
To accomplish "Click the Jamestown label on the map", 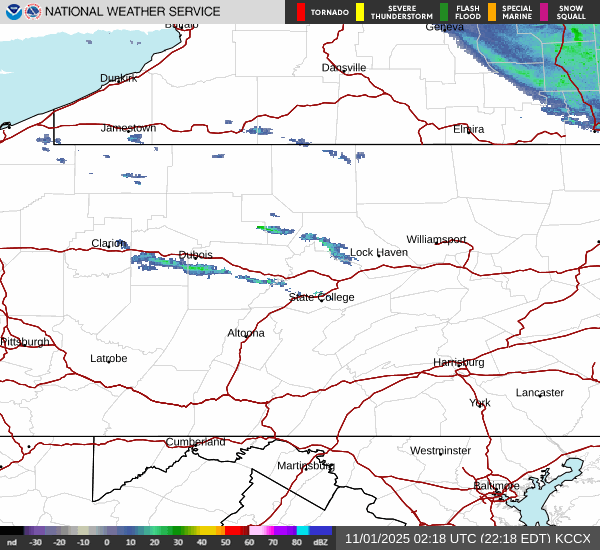I will point(128,128).
